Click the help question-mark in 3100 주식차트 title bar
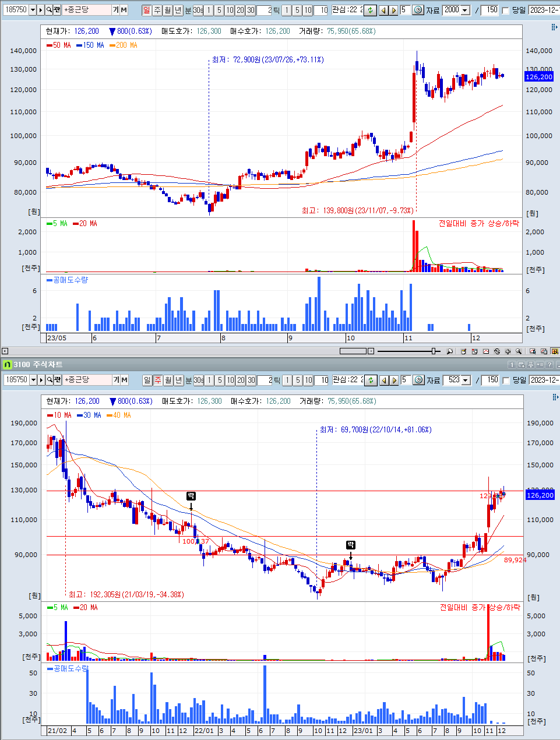This screenshot has width=560, height=740. tap(549, 365)
